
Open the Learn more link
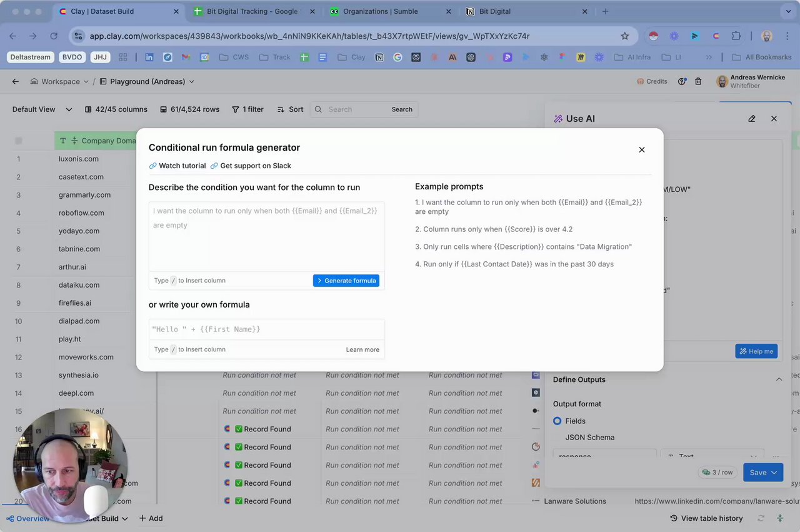(362, 349)
